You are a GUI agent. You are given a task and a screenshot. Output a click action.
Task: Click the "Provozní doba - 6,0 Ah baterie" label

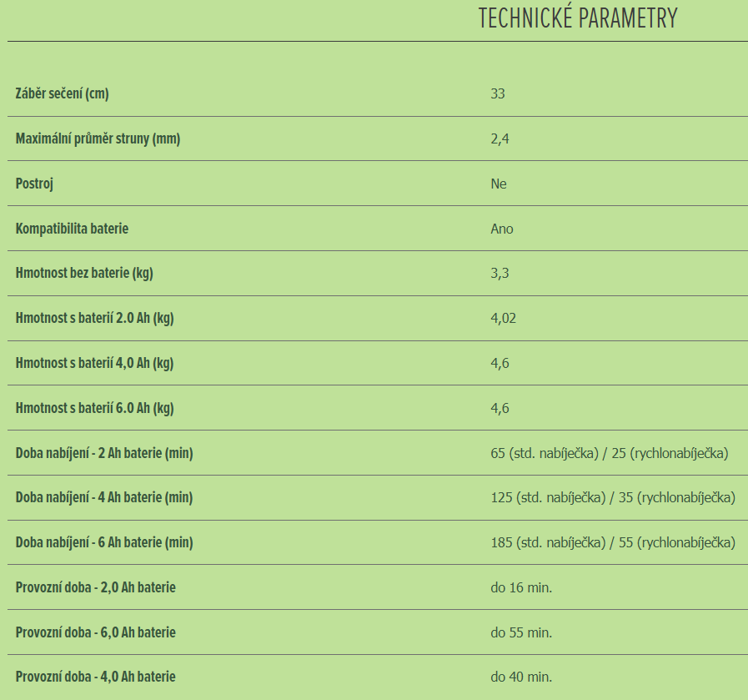point(96,632)
